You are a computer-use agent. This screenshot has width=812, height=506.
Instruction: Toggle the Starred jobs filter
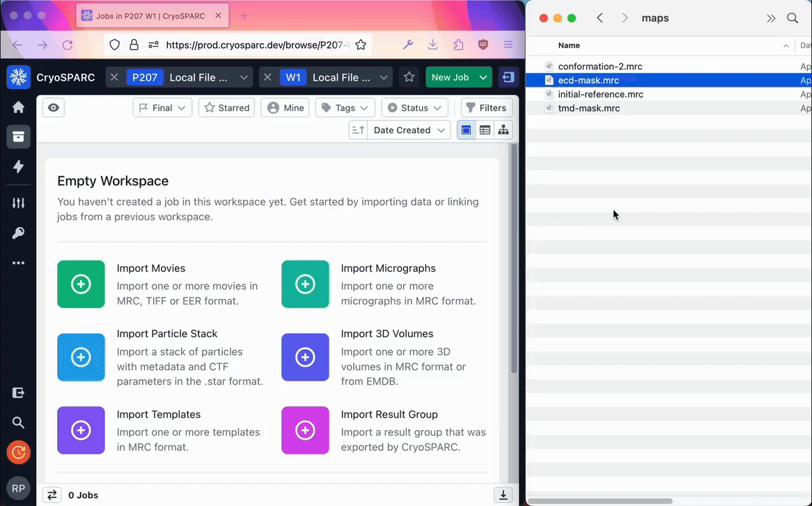[227, 108]
